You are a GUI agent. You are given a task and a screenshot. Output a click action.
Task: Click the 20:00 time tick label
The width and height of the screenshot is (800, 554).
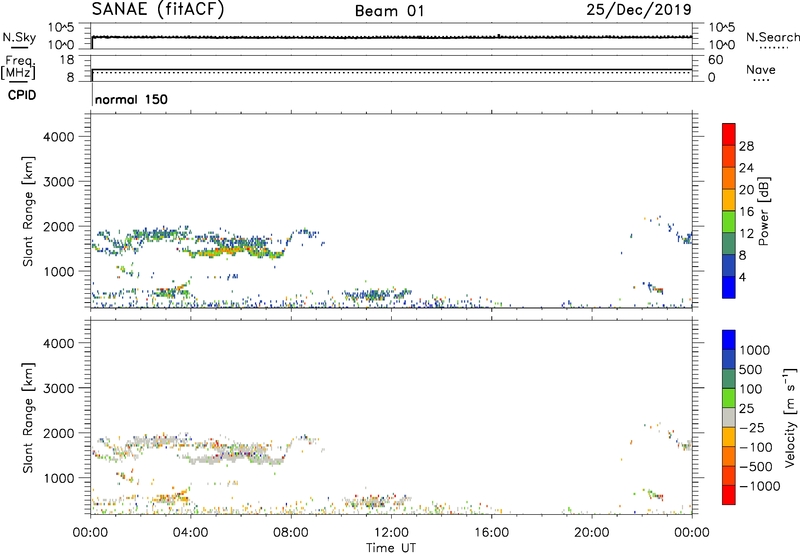pos(591,533)
